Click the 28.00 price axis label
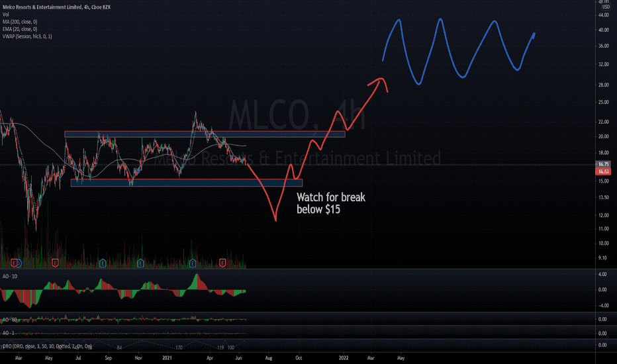 pyautogui.click(x=604, y=85)
